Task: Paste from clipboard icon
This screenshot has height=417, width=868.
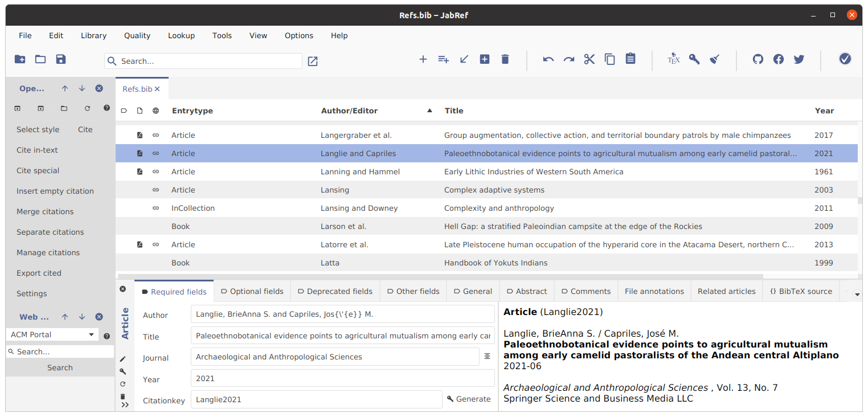Action: [x=630, y=59]
